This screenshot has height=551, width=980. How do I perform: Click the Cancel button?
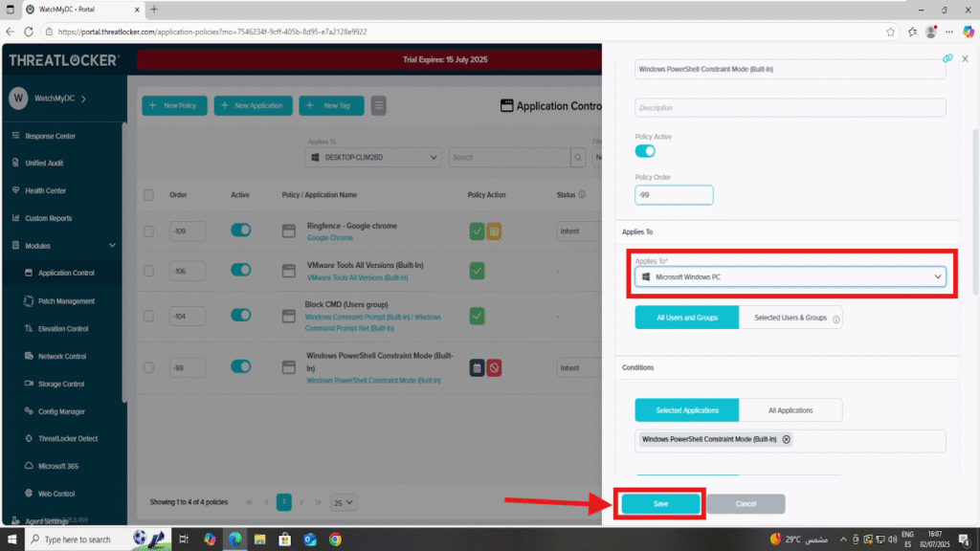pyautogui.click(x=746, y=504)
